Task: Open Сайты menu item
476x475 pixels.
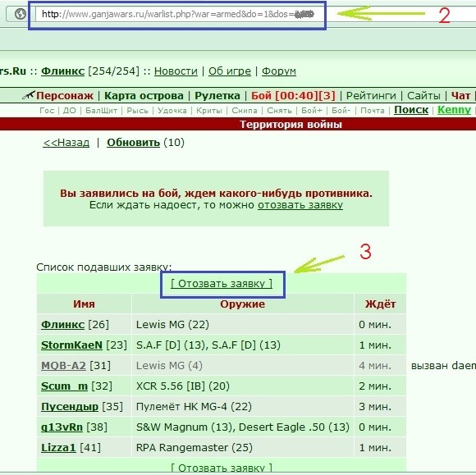Action: point(423,96)
